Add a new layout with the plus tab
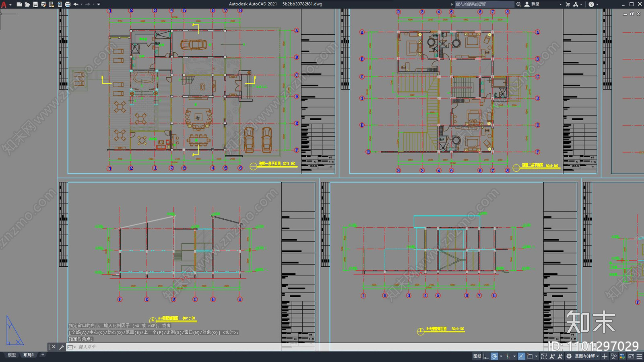644x362 pixels. 43,355
